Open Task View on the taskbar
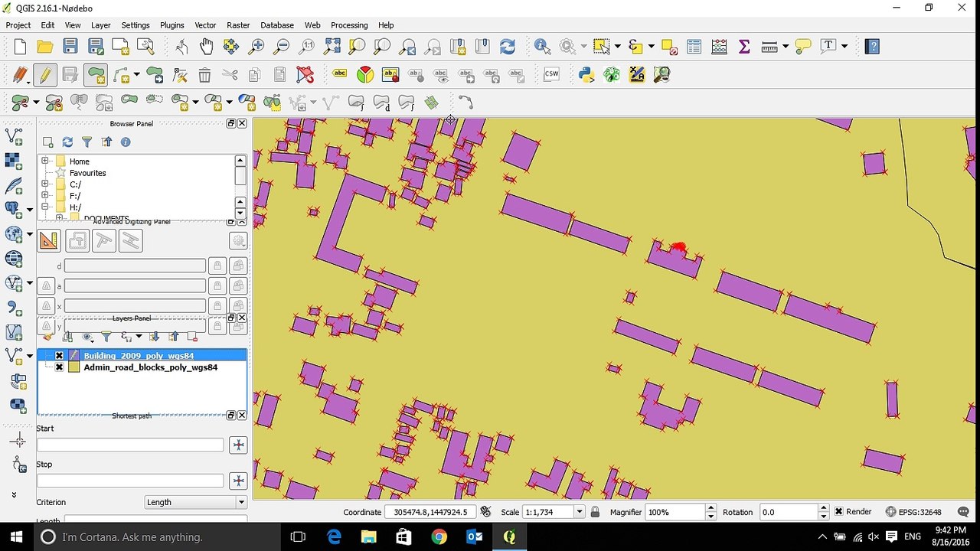This screenshot has width=980, height=551. 299,537
